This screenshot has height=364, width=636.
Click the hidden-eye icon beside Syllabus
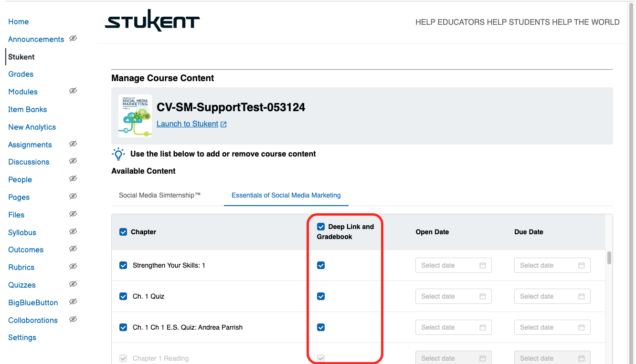[73, 231]
